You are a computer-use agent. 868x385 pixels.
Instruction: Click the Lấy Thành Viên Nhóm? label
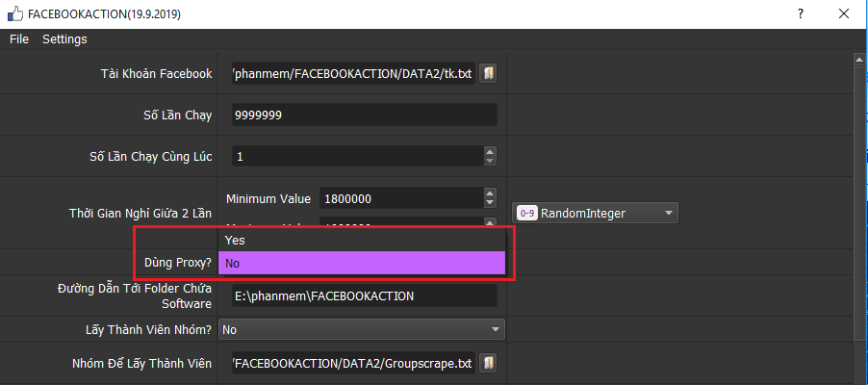coord(148,330)
